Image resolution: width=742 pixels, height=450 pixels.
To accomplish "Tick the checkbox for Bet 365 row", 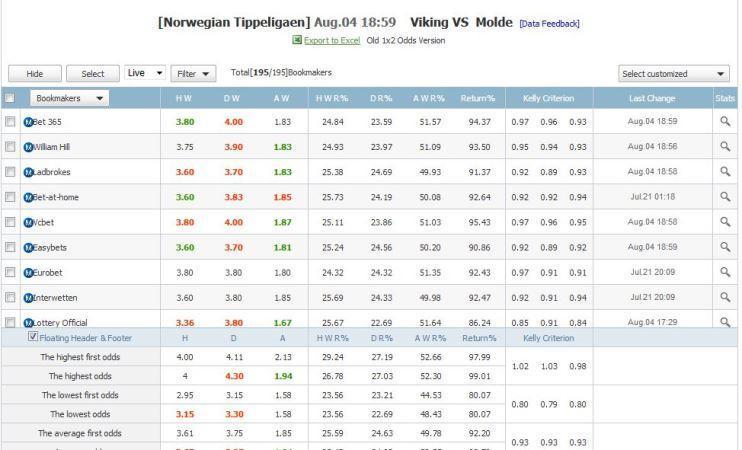I will pyautogui.click(x=10, y=122).
